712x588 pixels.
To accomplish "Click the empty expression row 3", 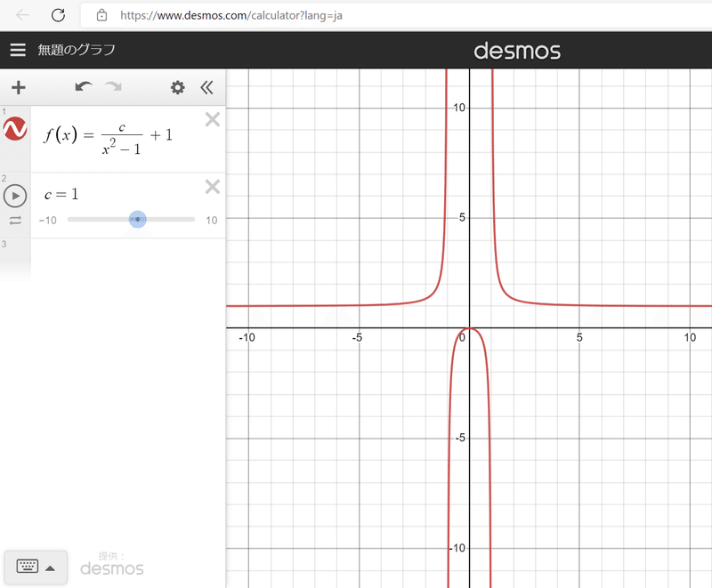I will pyautogui.click(x=128, y=259).
